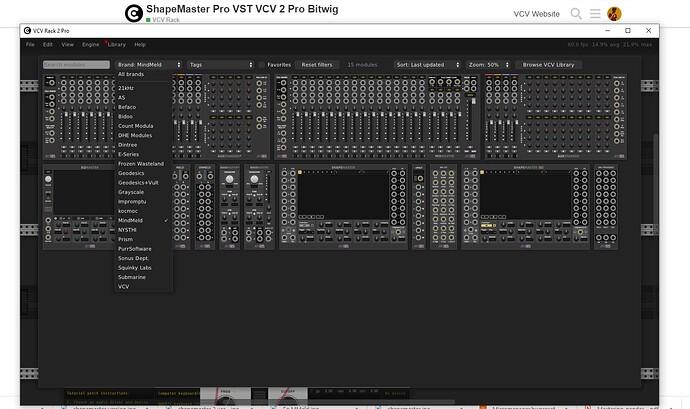Image resolution: width=690 pixels, height=409 pixels.
Task: Open the Brand: MindMeld dropdown
Action: pyautogui.click(x=149, y=65)
